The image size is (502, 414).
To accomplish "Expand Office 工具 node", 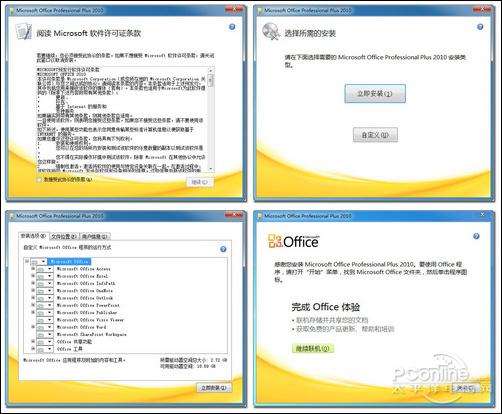I will (x=33, y=349).
